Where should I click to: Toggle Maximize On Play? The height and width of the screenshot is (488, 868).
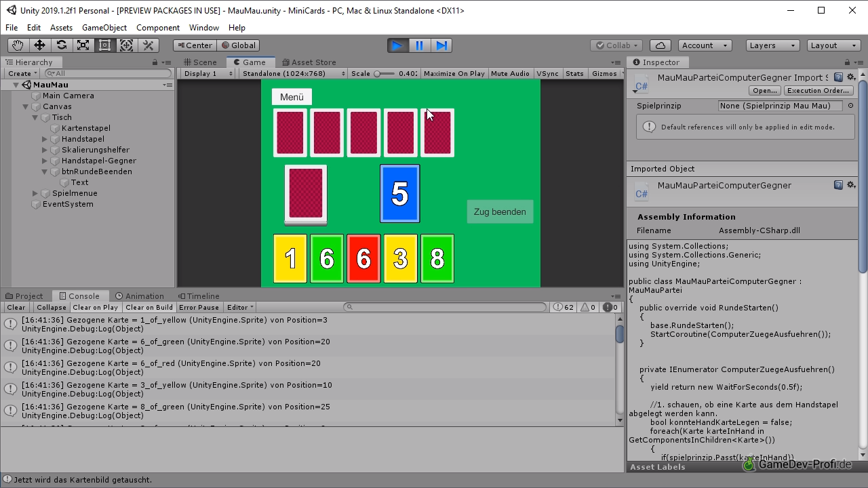point(454,73)
